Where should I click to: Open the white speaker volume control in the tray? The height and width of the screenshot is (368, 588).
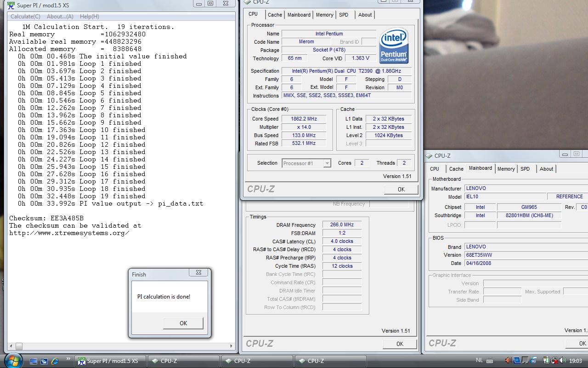point(563,360)
